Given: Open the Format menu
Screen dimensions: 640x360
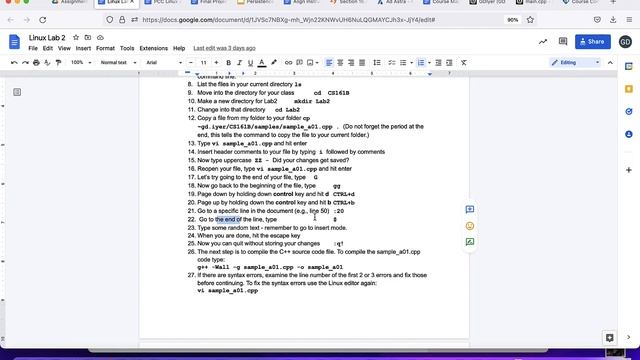Looking at the screenshot, I should [105, 48].
